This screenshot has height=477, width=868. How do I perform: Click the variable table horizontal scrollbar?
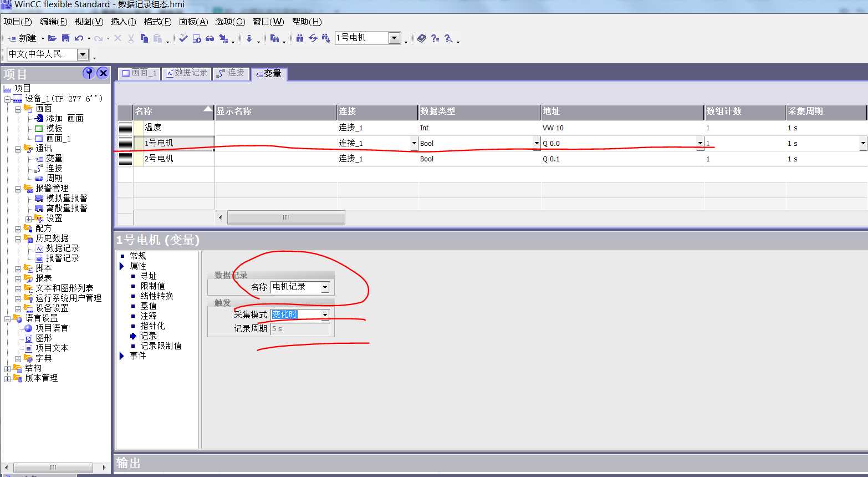(286, 217)
